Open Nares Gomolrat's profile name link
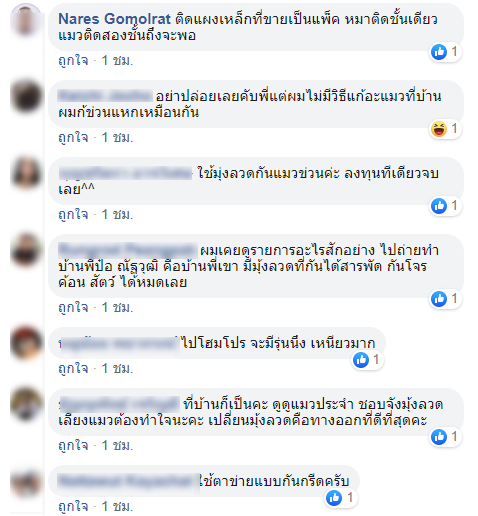 pyautogui.click(x=114, y=19)
